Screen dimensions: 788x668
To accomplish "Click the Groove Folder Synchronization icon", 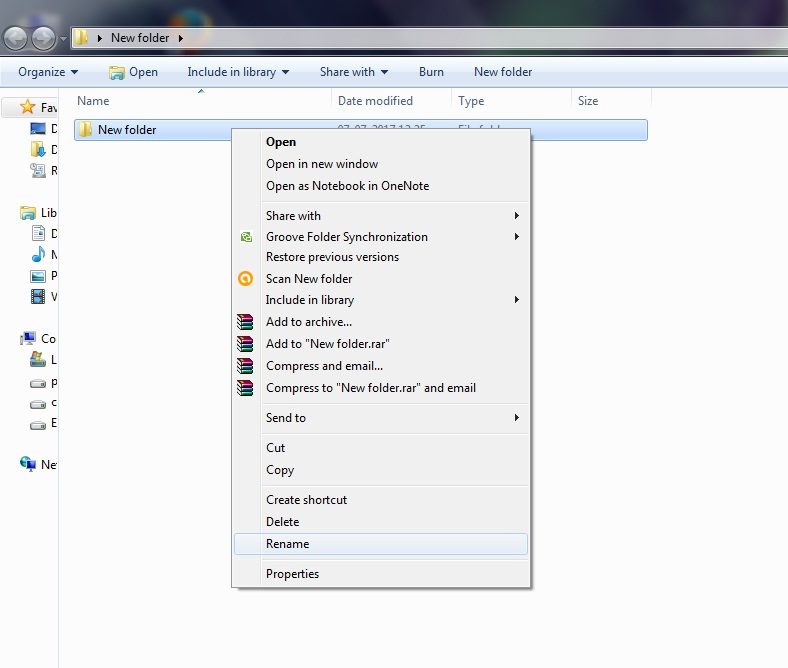I will tap(245, 237).
